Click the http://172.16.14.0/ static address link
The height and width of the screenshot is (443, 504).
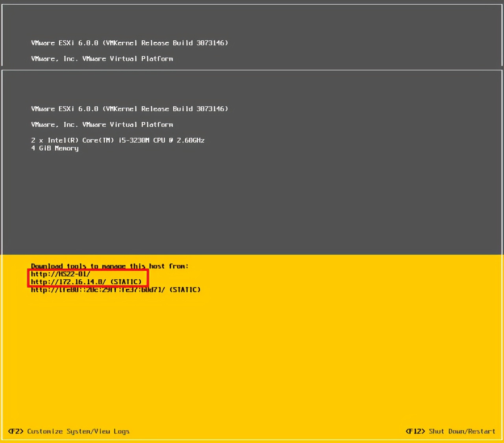pyautogui.click(x=68, y=282)
